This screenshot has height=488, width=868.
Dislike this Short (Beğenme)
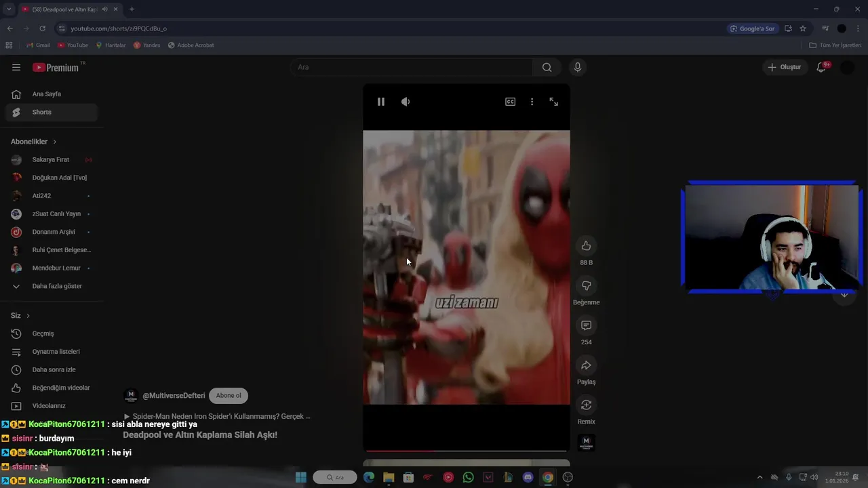coord(586,286)
